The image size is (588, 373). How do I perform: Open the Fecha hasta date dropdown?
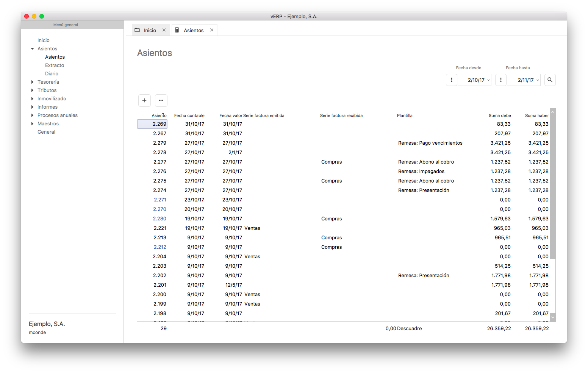point(538,80)
